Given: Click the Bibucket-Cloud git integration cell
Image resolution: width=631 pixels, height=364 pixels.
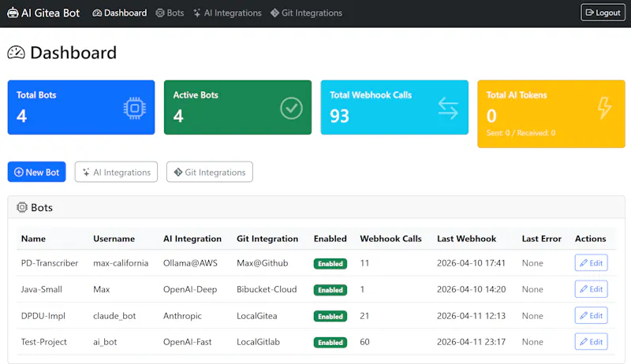Looking at the screenshot, I should 267,289.
